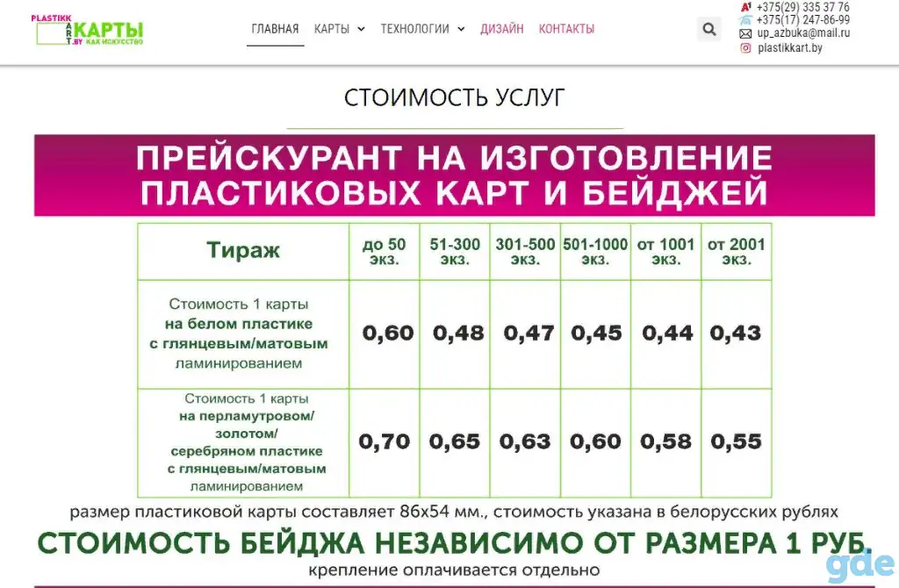The width and height of the screenshot is (899, 588).
Task: Click the email envelope icon
Action: pos(745,34)
